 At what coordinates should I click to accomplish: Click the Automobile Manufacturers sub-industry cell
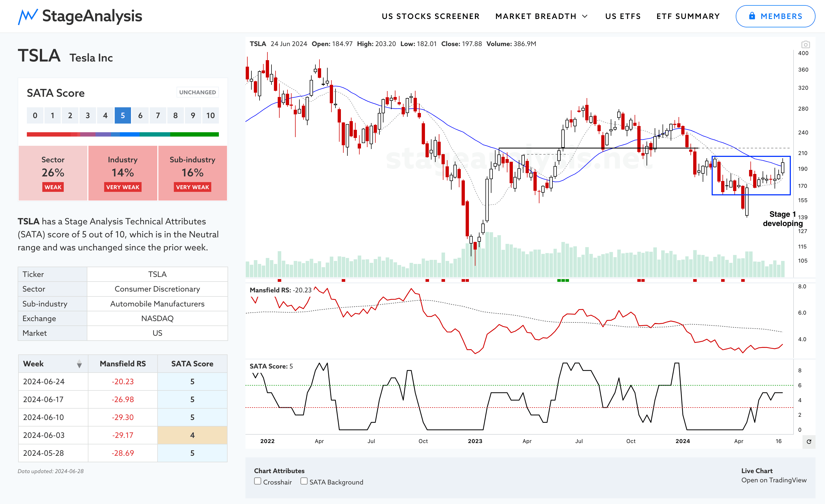157,304
